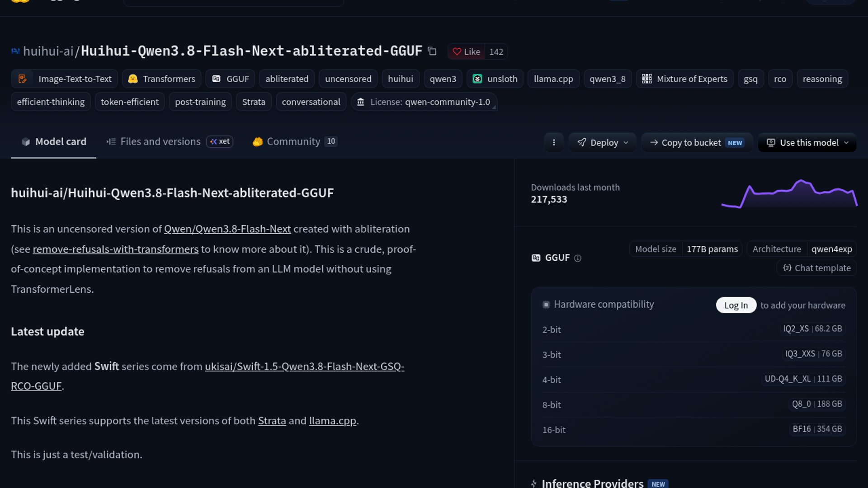The height and width of the screenshot is (488, 868).
Task: Switch to the Model card tab
Action: coord(53,142)
